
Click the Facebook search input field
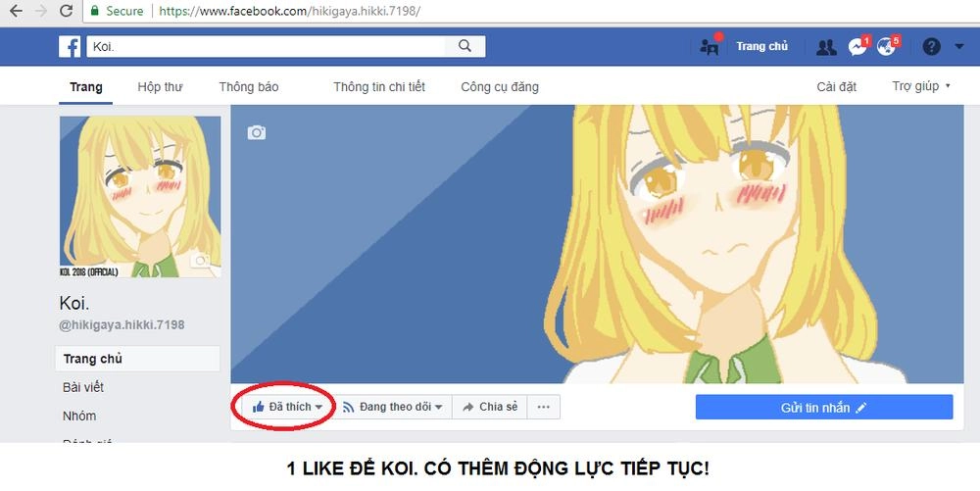click(x=266, y=46)
